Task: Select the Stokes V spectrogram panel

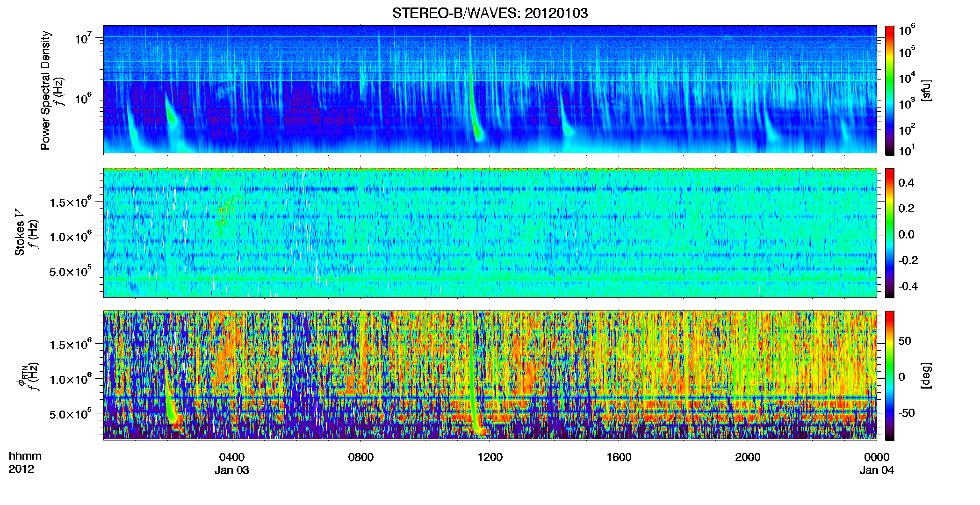Action: [490, 232]
